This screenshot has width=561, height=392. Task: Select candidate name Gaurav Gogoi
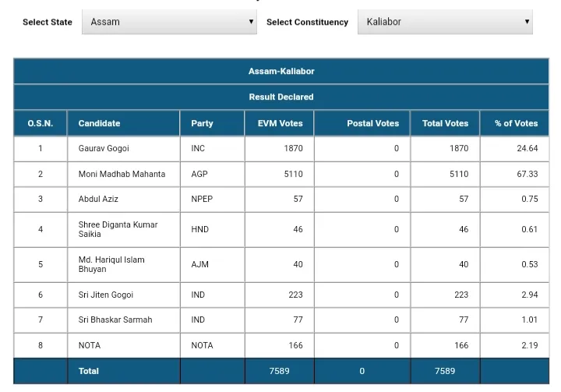(x=104, y=148)
